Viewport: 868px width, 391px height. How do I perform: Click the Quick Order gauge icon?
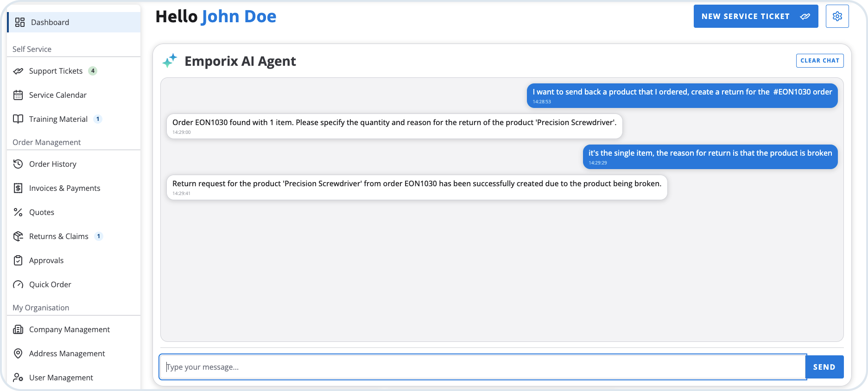[x=18, y=284]
